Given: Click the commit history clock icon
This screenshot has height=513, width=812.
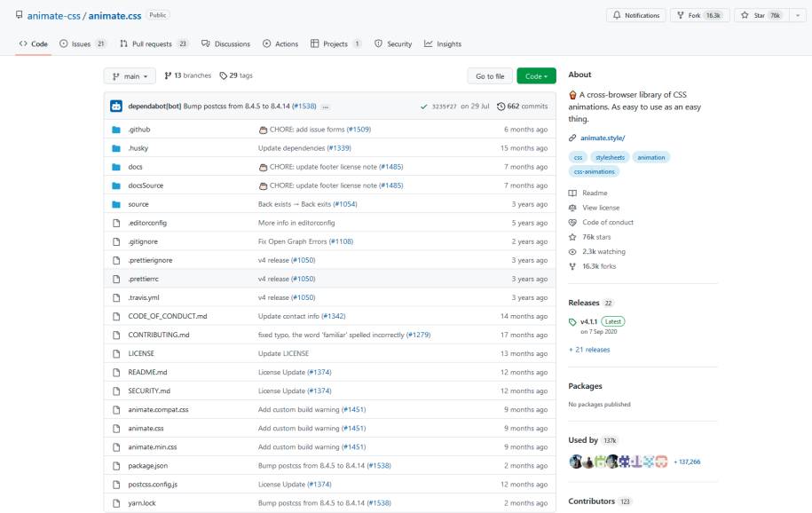Looking at the screenshot, I should pyautogui.click(x=501, y=107).
